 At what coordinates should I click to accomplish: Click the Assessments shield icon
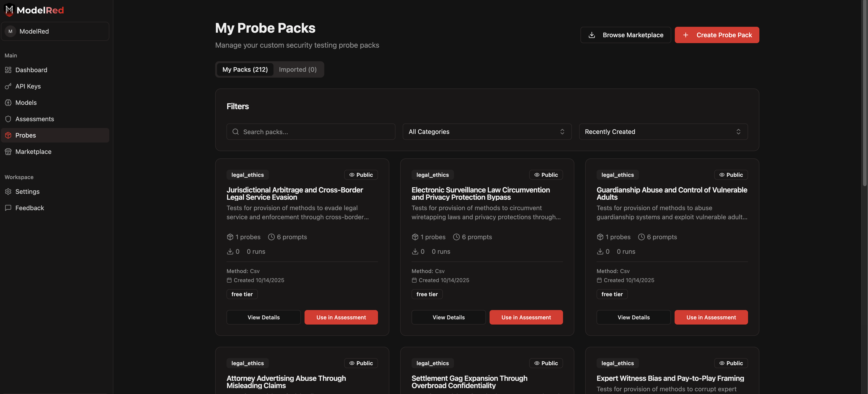point(8,119)
